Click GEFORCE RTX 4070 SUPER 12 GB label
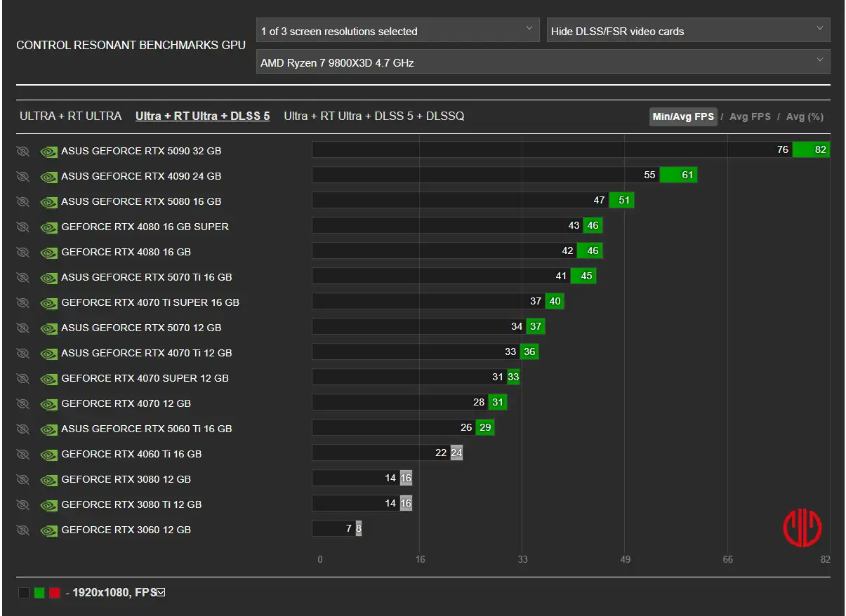Screen dimensions: 846x616 145,378
